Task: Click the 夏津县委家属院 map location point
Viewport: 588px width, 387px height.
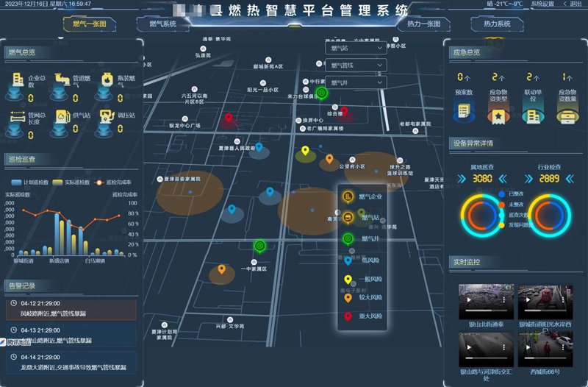Action: (x=159, y=179)
